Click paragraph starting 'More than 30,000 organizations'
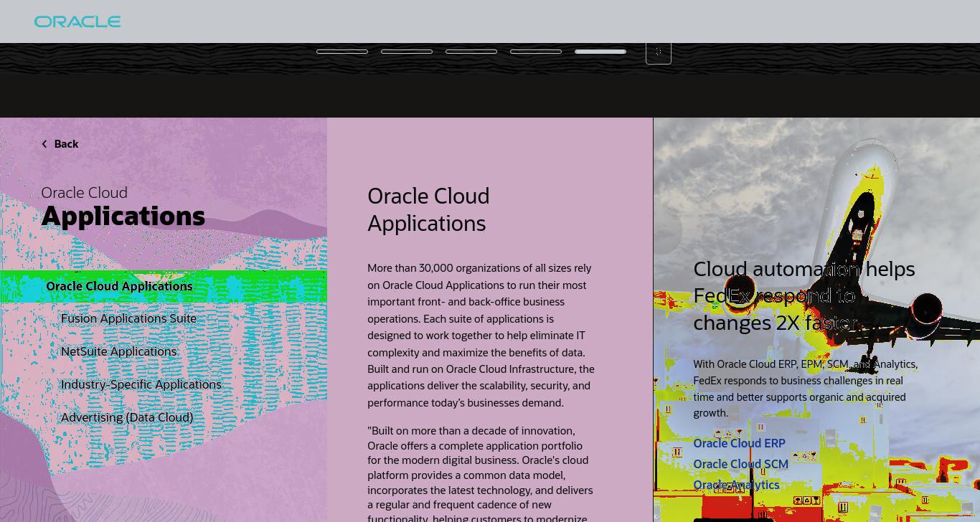This screenshot has width=980, height=522. point(481,335)
